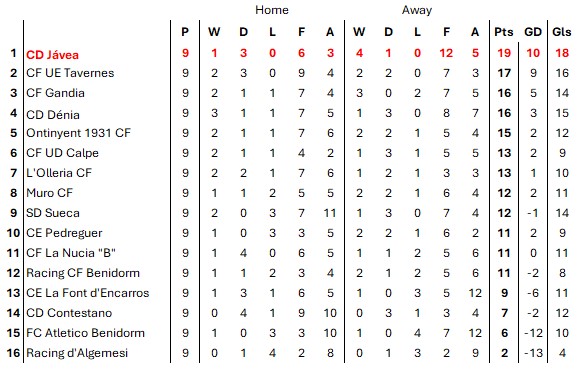Click Racing CF Benidorm team name
582x371 pixels.
[x=83, y=273]
